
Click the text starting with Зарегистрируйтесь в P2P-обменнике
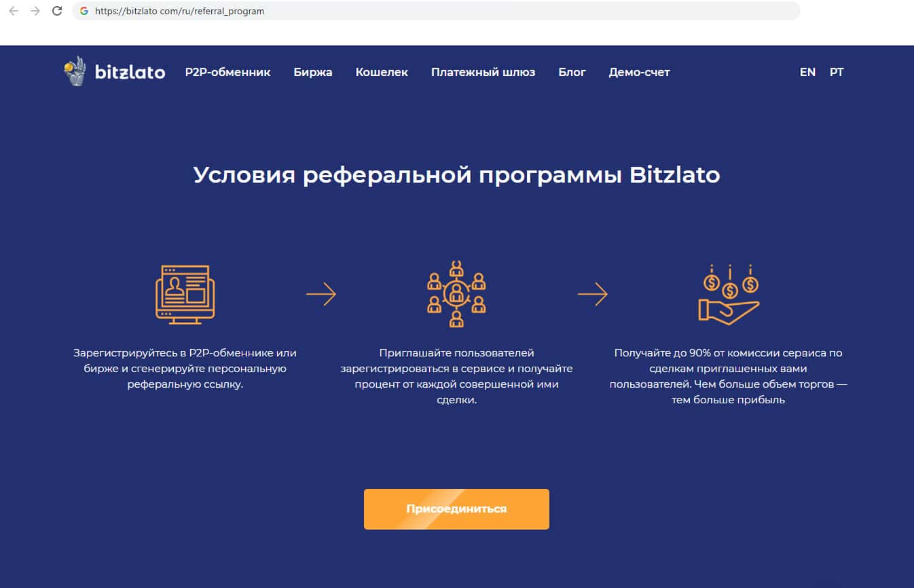coord(185,369)
